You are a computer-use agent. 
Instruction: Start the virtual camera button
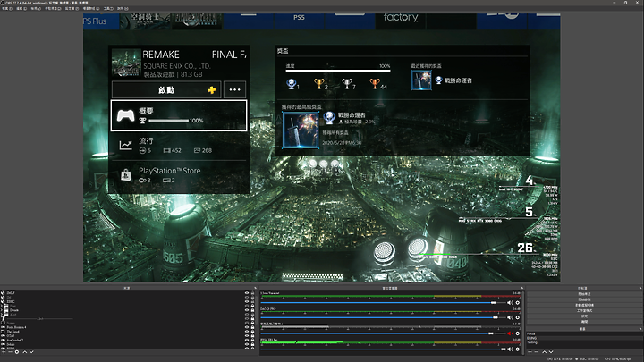pos(584,305)
